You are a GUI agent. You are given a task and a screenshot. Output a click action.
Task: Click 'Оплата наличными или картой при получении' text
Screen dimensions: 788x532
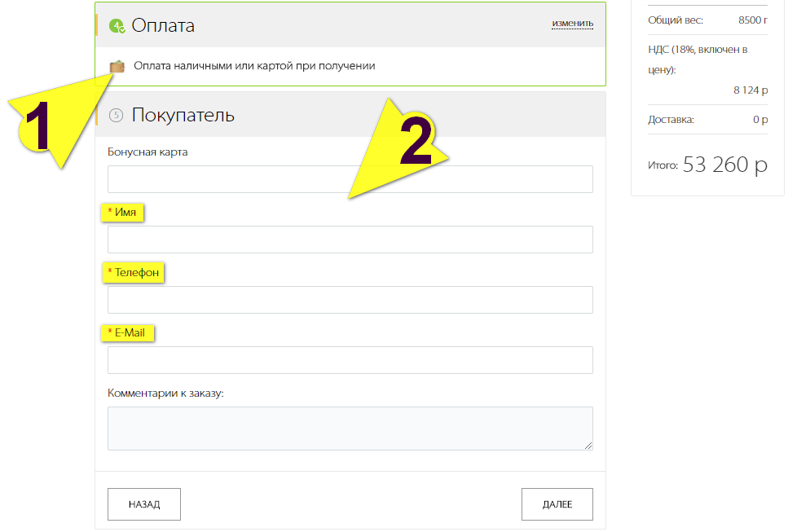(254, 66)
